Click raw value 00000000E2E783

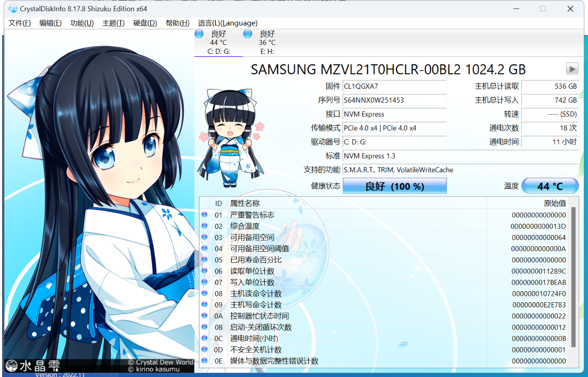point(539,305)
